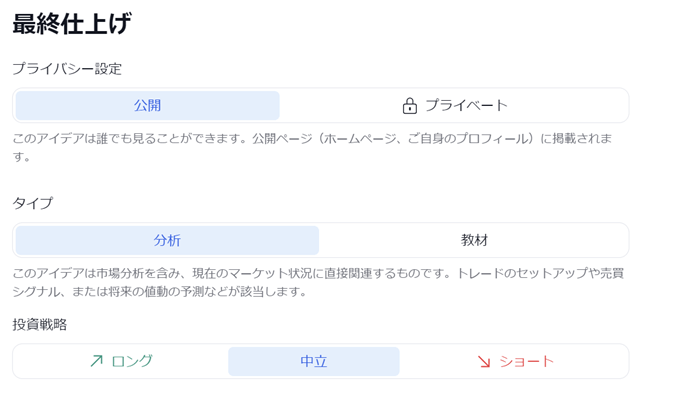Click the market analysis description text
680x401 pixels.
click(x=318, y=282)
